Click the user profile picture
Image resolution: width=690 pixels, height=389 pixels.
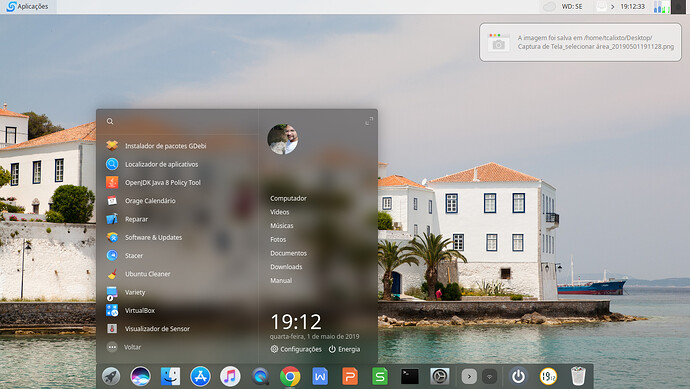[x=283, y=139]
